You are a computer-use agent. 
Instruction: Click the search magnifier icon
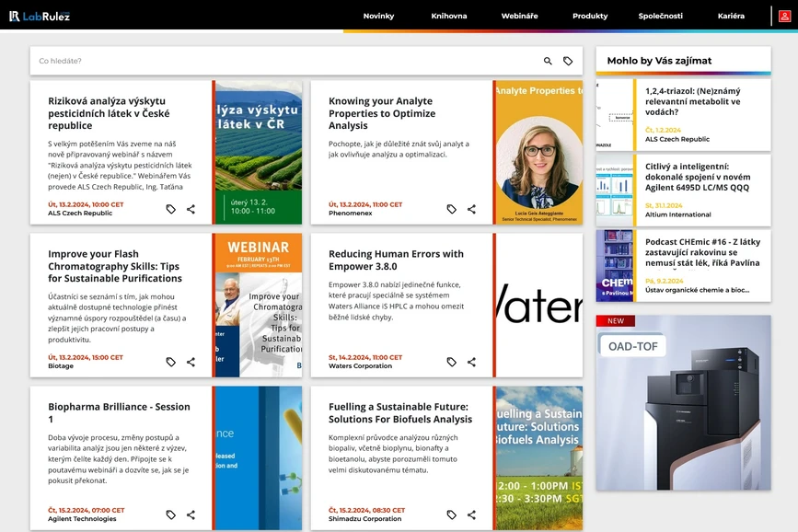pyautogui.click(x=548, y=61)
